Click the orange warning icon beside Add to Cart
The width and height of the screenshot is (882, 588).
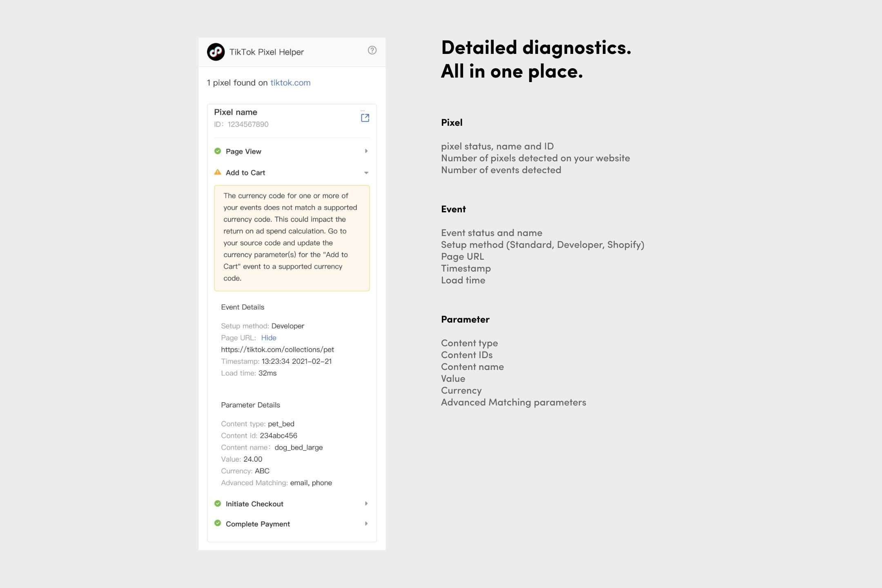(x=218, y=172)
